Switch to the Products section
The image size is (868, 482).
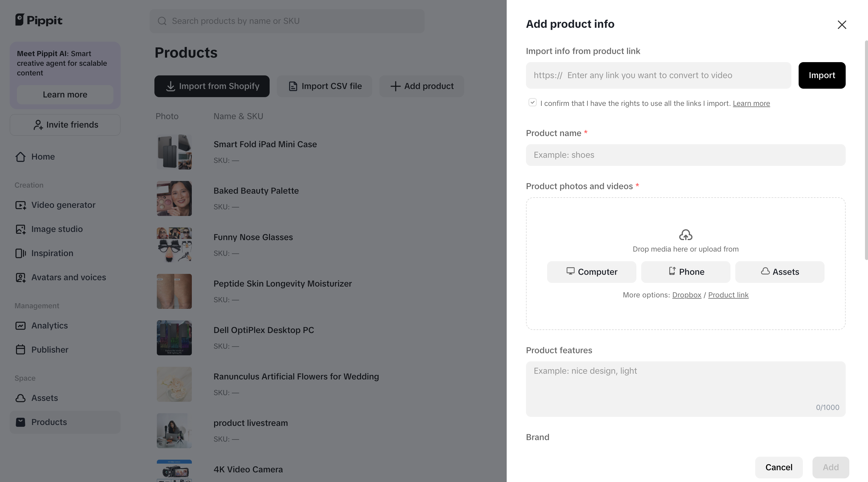pyautogui.click(x=49, y=422)
